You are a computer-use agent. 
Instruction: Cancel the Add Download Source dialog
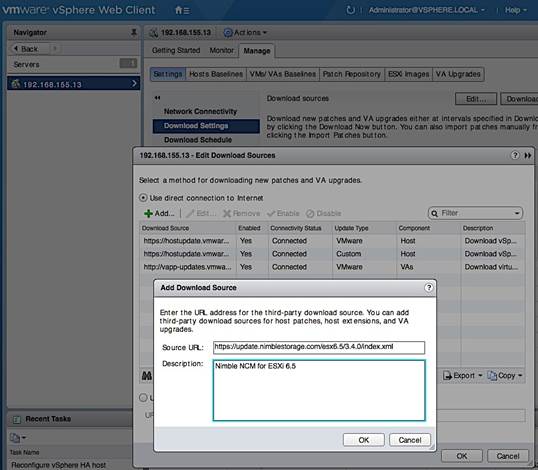pos(410,440)
